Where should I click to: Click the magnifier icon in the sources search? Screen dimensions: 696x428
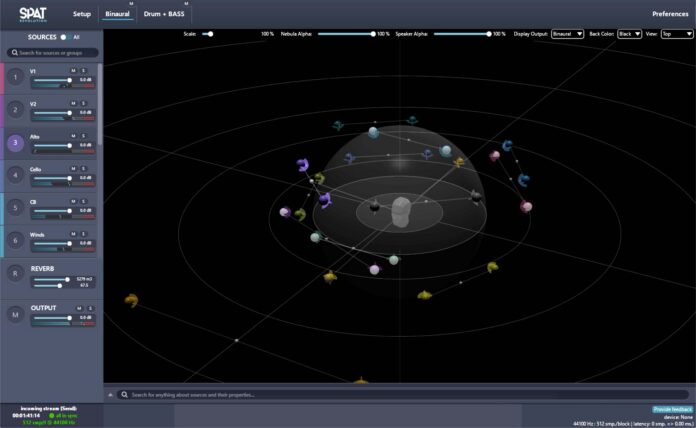click(15, 52)
